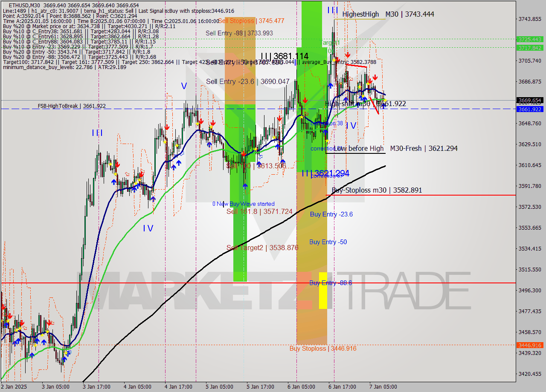Click the blue 3661.922 price tag

[x=530, y=109]
